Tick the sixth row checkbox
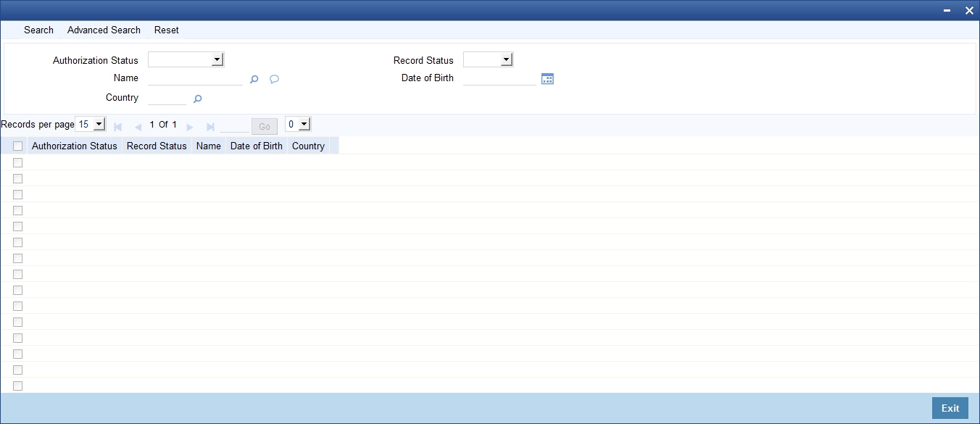Screen dimensions: 980x424 click(x=17, y=242)
